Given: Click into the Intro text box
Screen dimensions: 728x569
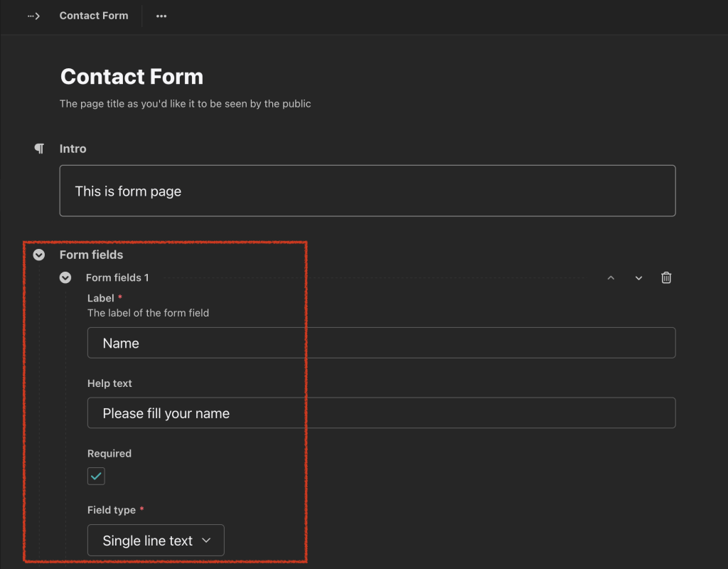Looking at the screenshot, I should (367, 191).
